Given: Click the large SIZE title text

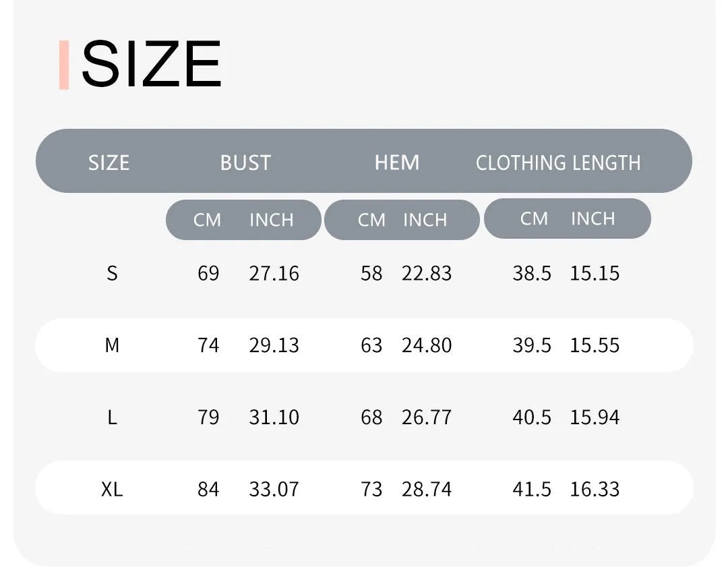Looking at the screenshot, I should point(152,63).
